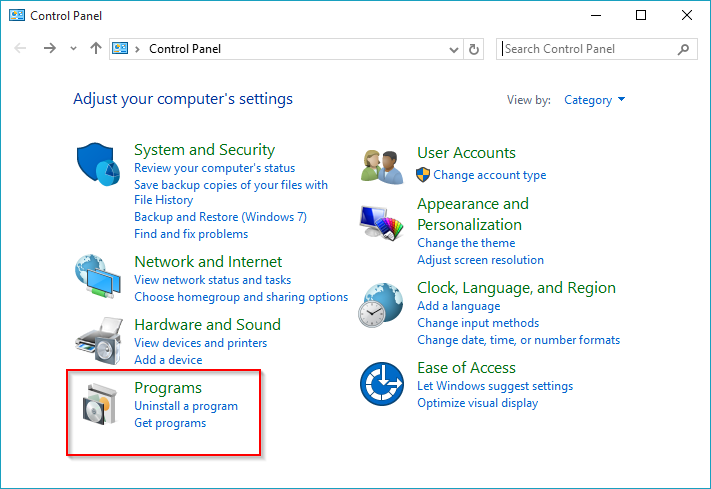Refresh the Control Panel view

click(473, 49)
